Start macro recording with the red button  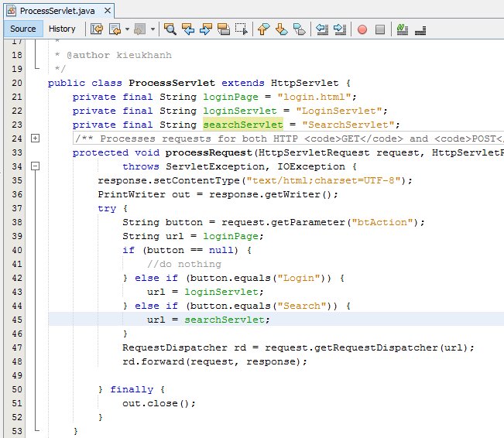point(362,29)
